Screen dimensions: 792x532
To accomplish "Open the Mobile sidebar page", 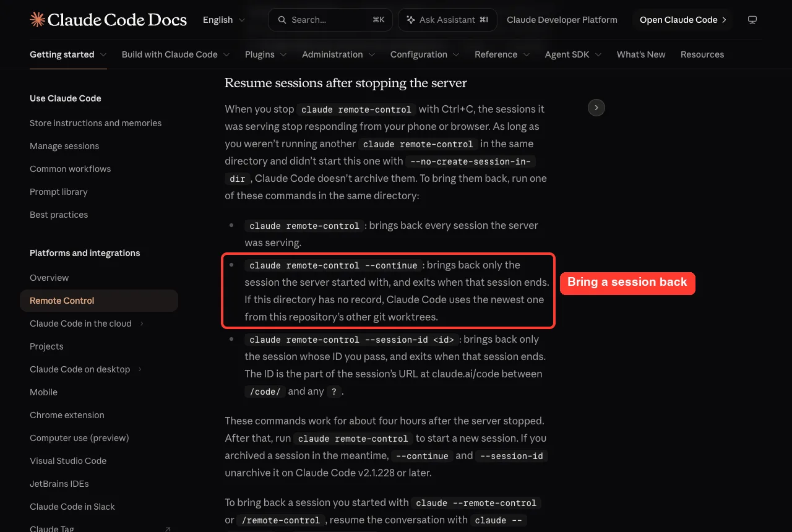I will [x=43, y=392].
